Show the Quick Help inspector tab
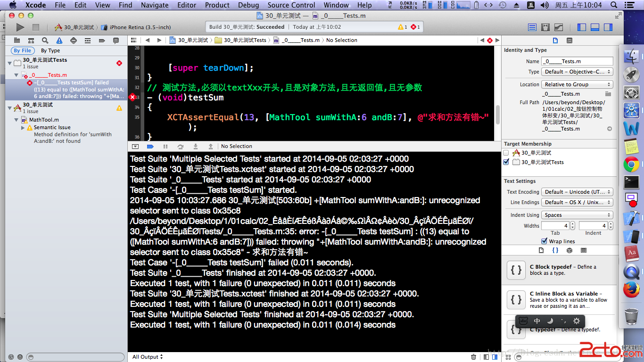The image size is (644, 362). point(570,41)
